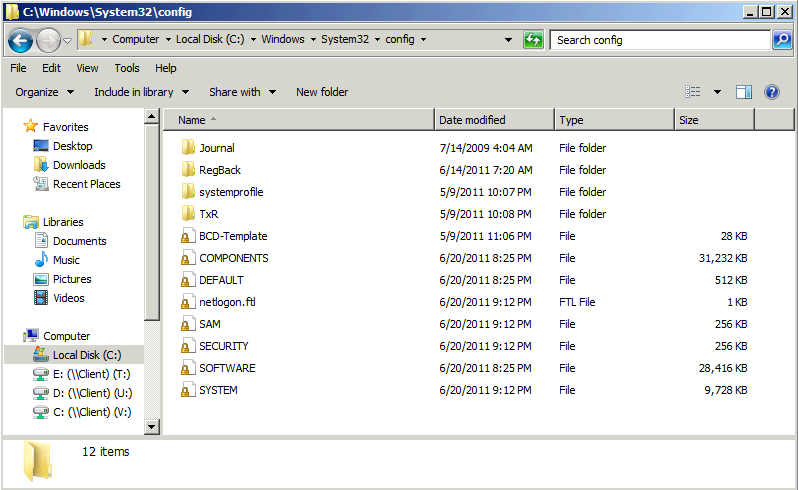Click the Back navigation arrow button
This screenshot has width=798, height=490.
(20, 40)
